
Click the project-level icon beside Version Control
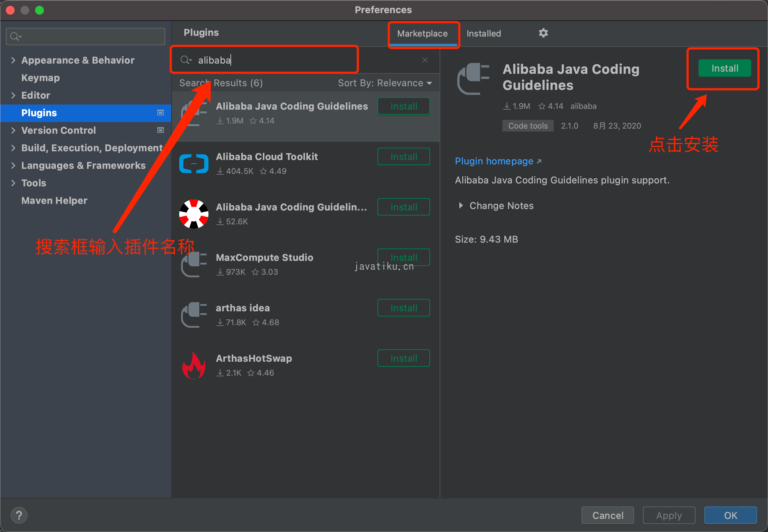click(x=160, y=130)
